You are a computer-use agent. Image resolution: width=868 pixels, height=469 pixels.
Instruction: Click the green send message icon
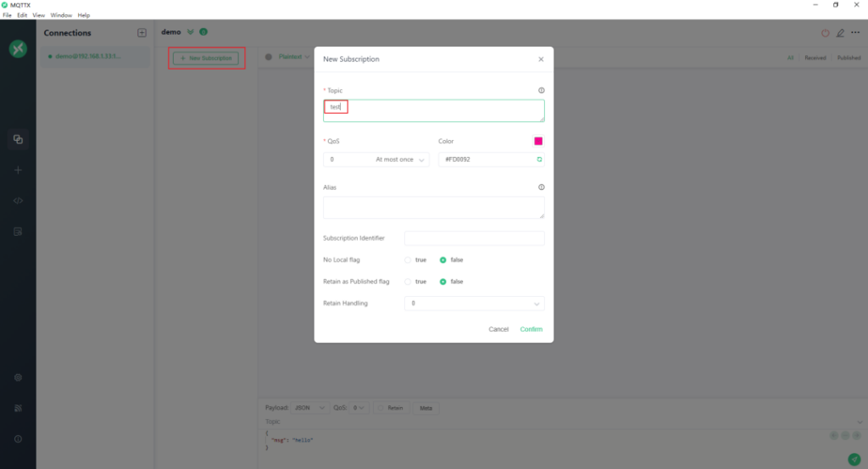point(854,459)
